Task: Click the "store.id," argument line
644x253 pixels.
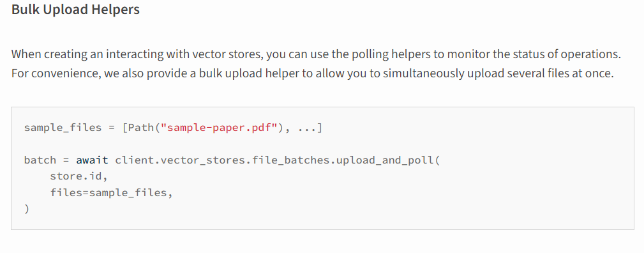Action: point(79,176)
